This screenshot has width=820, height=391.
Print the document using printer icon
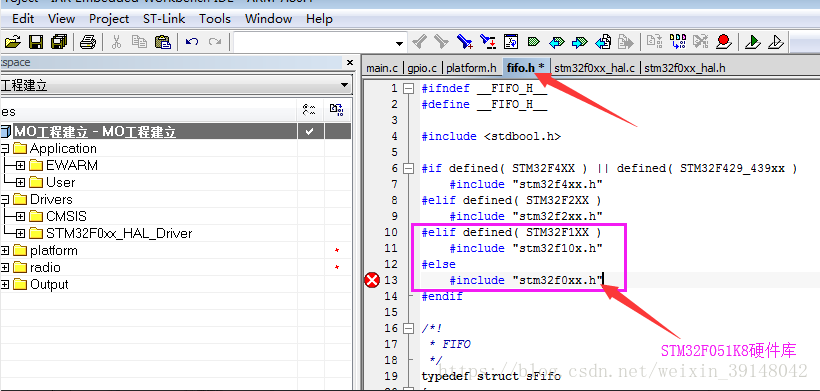[88, 41]
